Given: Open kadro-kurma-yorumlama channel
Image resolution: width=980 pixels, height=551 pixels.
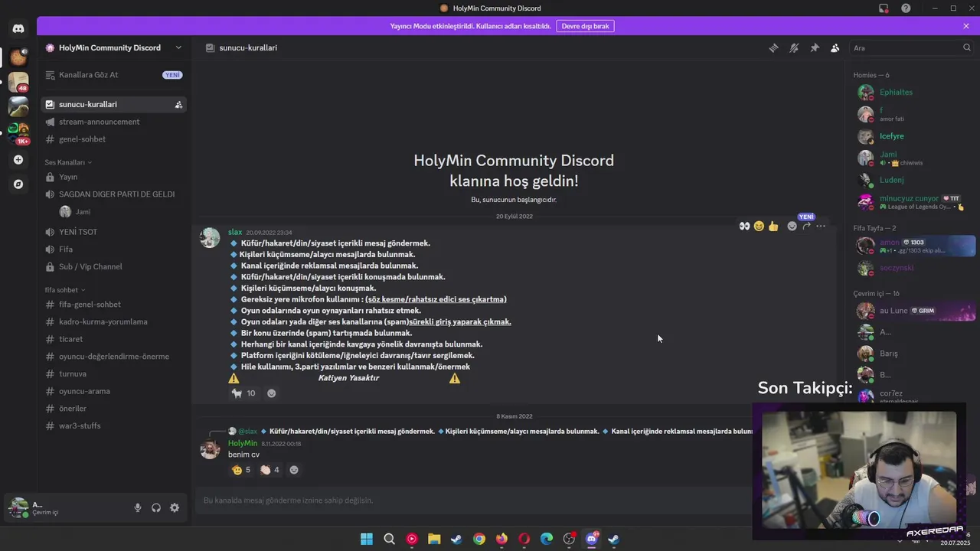Looking at the screenshot, I should [x=113, y=322].
